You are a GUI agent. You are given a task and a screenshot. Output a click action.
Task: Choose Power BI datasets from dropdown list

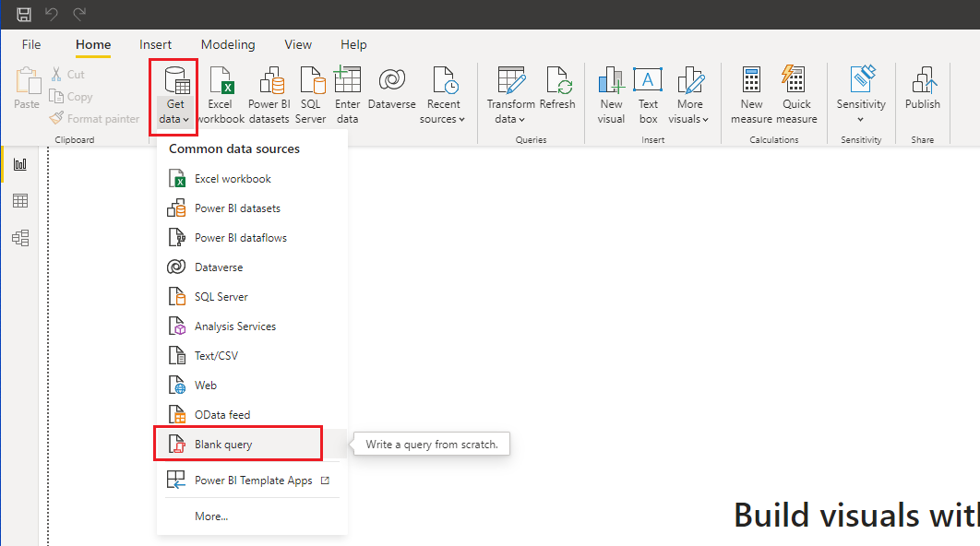point(252,208)
